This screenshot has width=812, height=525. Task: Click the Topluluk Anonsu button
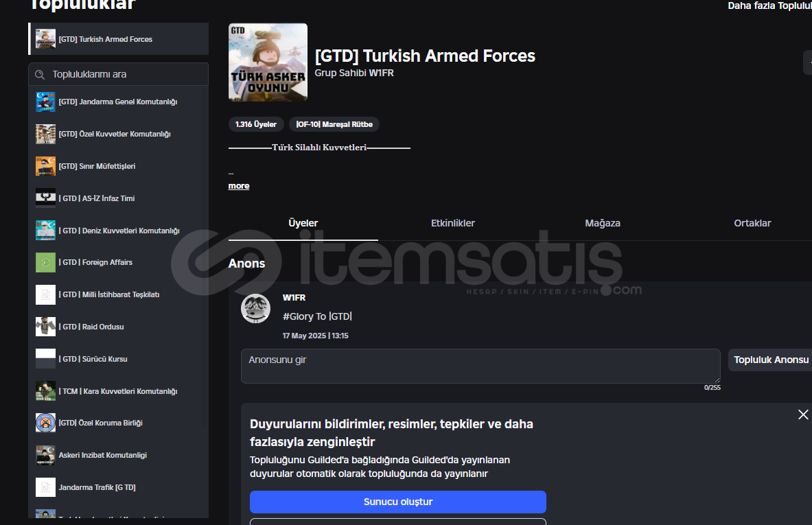click(771, 360)
